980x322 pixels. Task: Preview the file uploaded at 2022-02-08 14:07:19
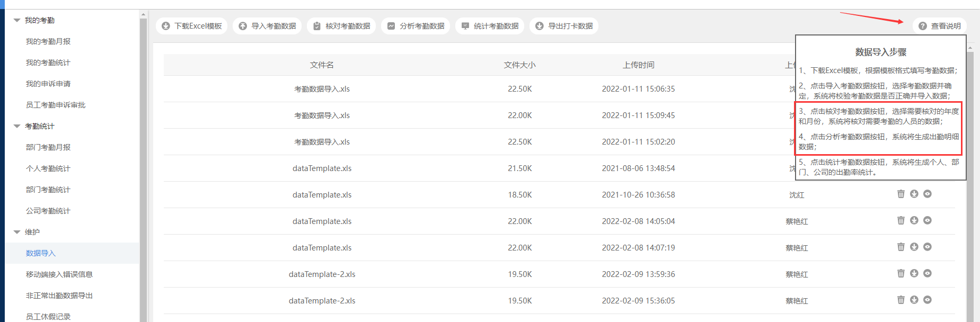(x=927, y=247)
